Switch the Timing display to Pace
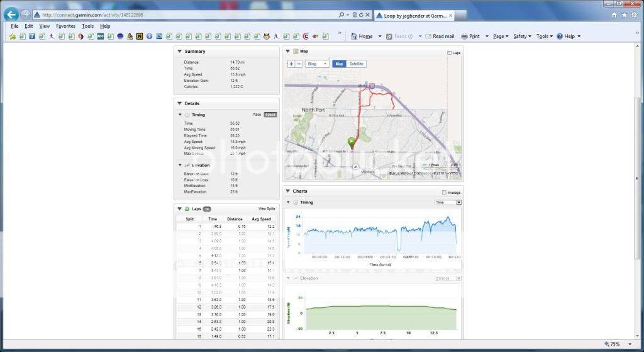The height and width of the screenshot is (352, 644). (257, 115)
